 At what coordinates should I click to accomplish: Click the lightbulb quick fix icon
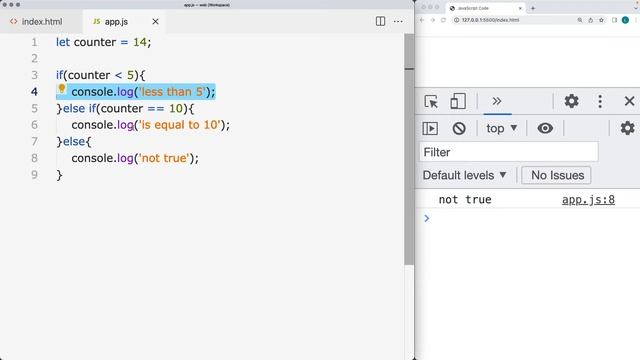point(62,88)
